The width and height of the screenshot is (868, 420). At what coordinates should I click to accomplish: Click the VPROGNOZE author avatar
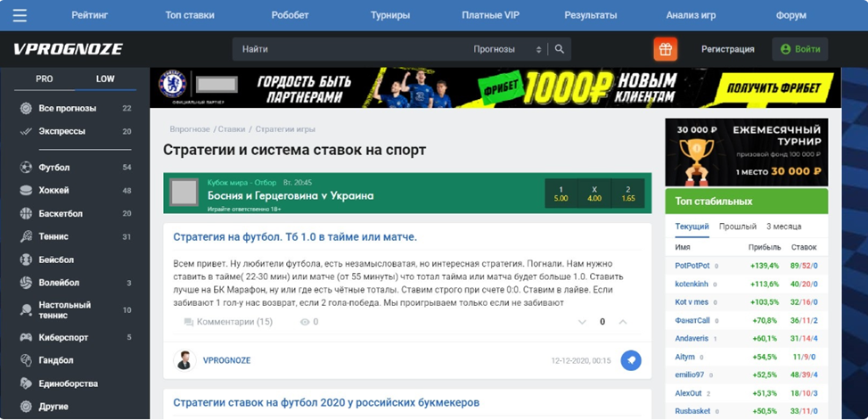(184, 360)
